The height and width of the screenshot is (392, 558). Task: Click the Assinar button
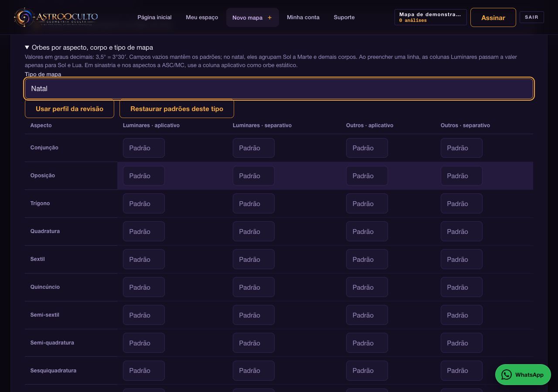pyautogui.click(x=493, y=17)
